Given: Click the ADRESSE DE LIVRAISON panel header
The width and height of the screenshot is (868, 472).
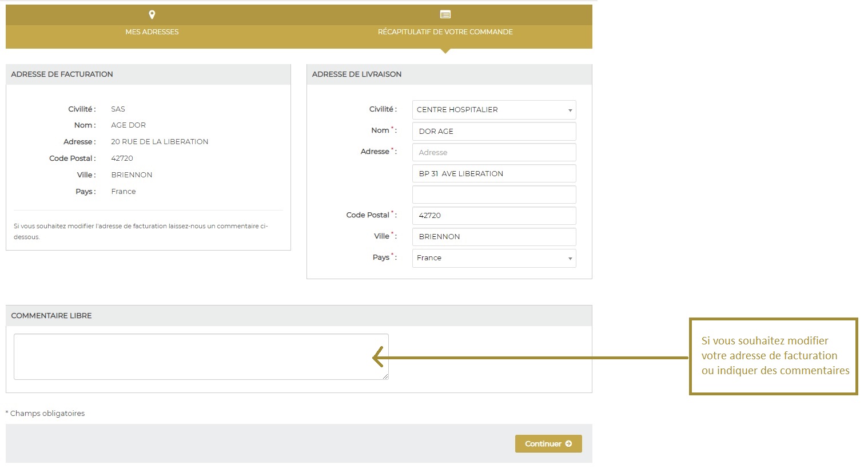Looking at the screenshot, I should (449, 74).
